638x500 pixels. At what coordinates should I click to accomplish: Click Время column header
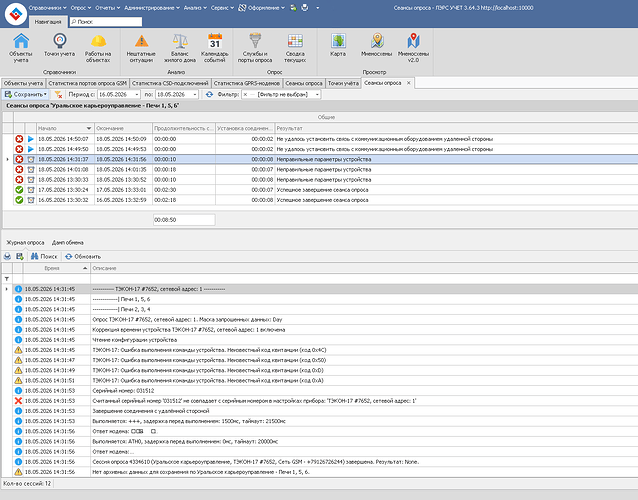[x=57, y=268]
